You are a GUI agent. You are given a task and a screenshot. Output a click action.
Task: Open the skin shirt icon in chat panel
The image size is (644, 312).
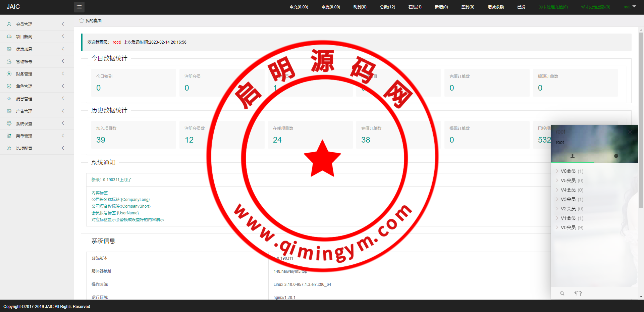578,294
